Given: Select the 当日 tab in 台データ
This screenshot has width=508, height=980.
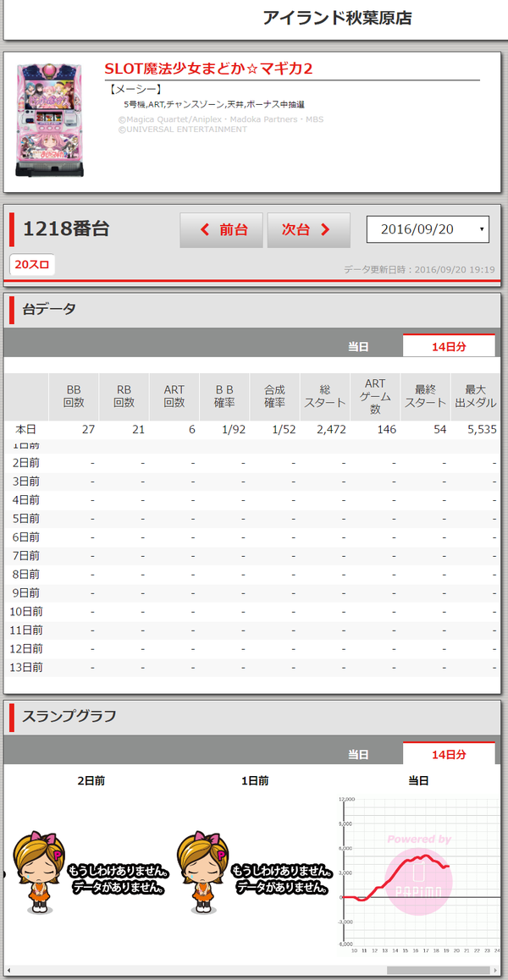Looking at the screenshot, I should [x=358, y=347].
